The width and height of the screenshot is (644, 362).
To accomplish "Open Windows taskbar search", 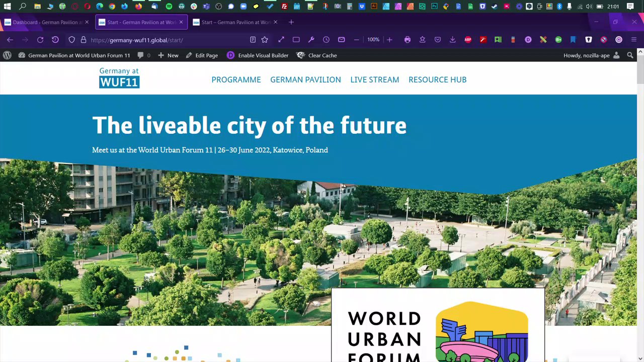I will click(x=23, y=7).
